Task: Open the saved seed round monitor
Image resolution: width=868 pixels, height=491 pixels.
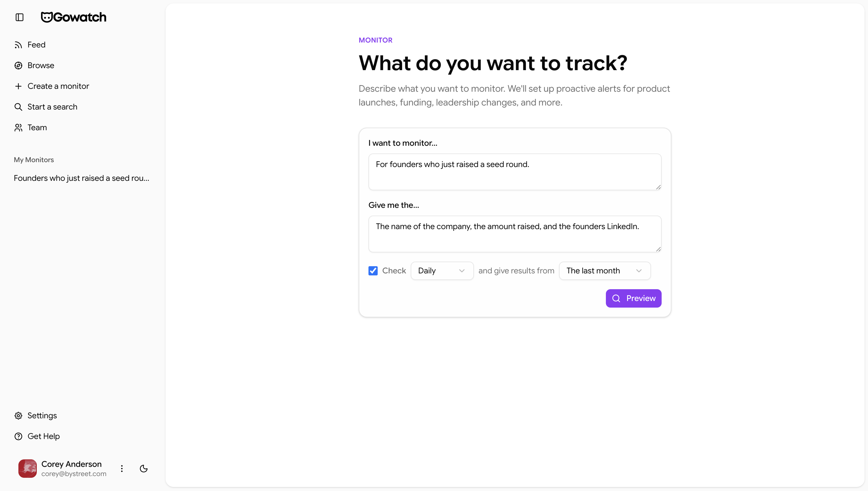Action: point(81,178)
